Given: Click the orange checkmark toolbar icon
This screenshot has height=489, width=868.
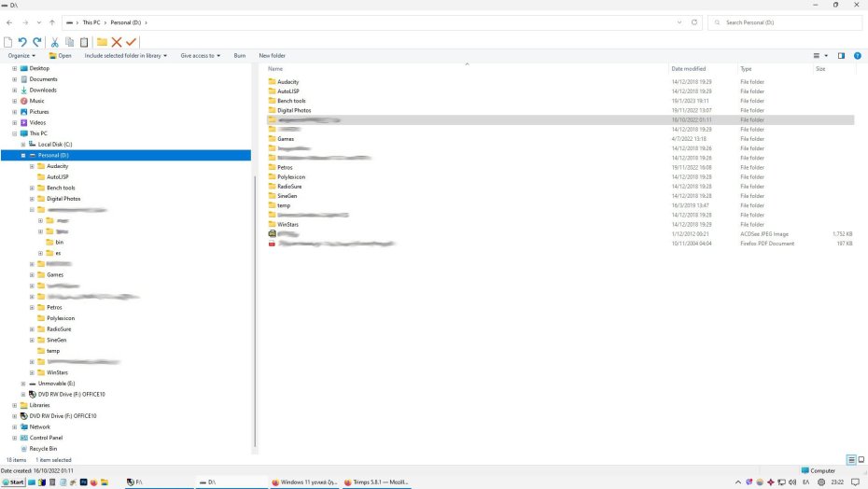Looking at the screenshot, I should 132,42.
